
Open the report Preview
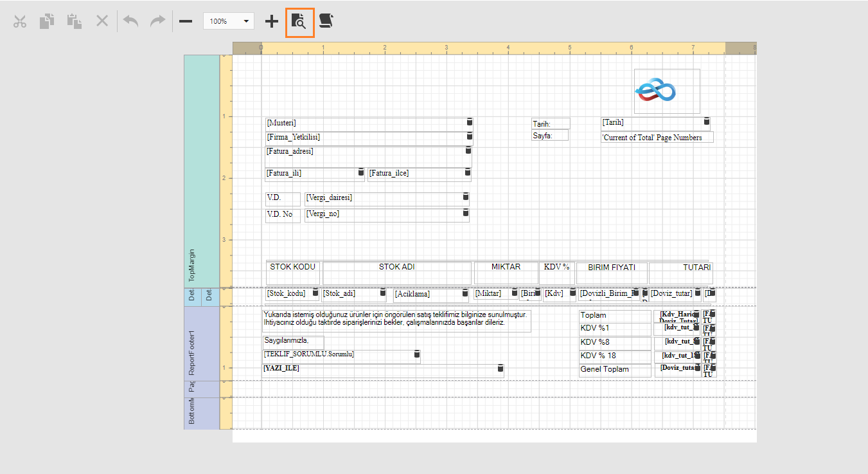tap(299, 21)
